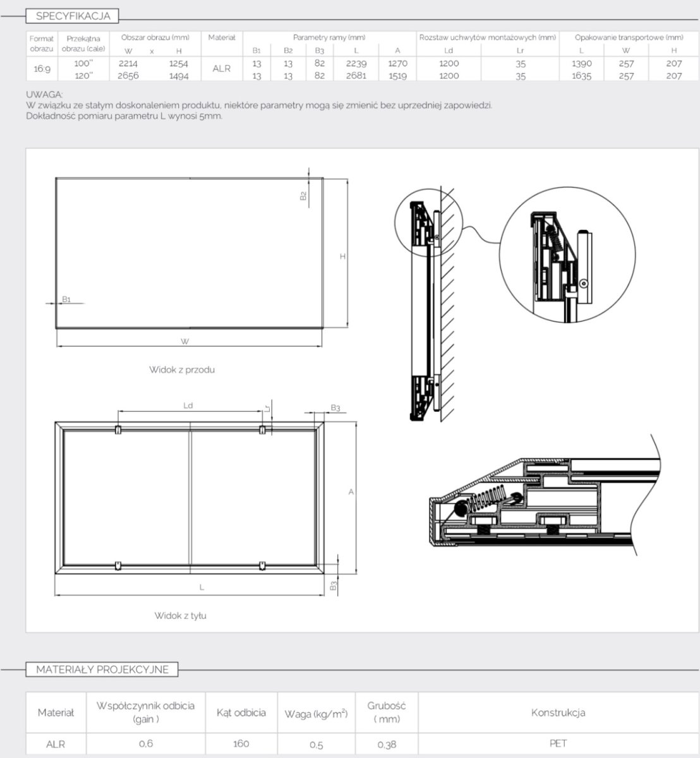Click the 'Widok z przodu' caption

pos(182,370)
